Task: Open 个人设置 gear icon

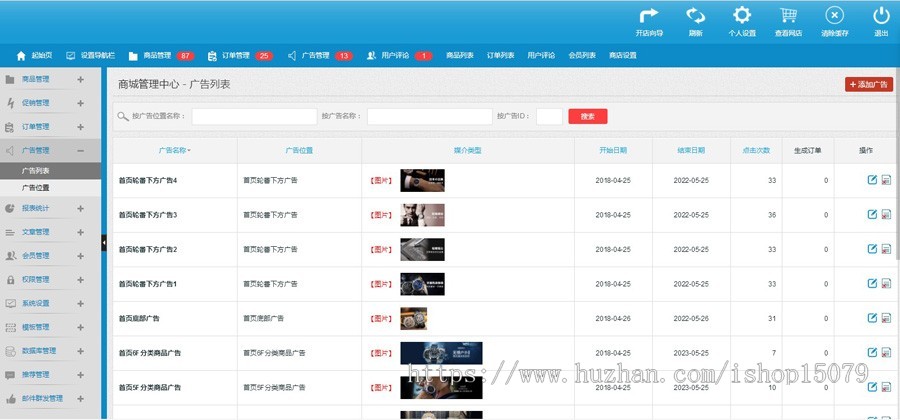Action: (742, 15)
